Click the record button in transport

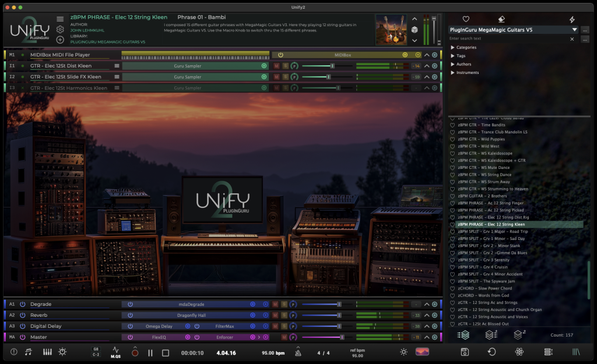tap(135, 352)
